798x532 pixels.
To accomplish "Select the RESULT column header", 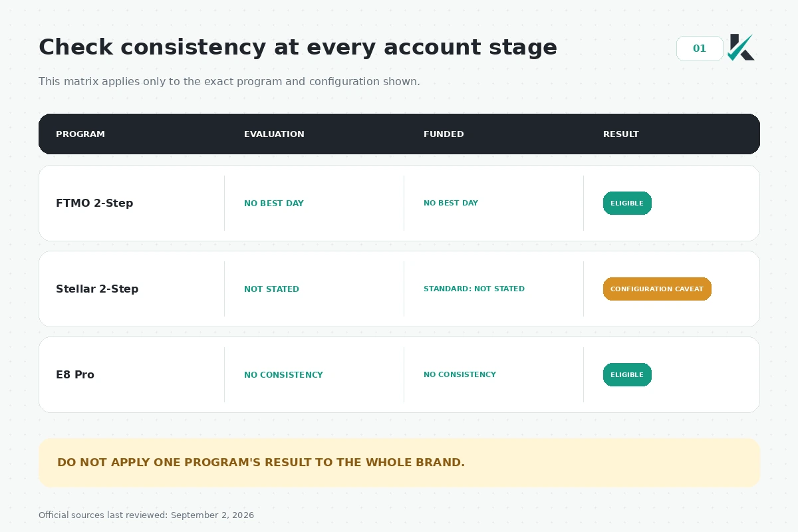I will 621,134.
